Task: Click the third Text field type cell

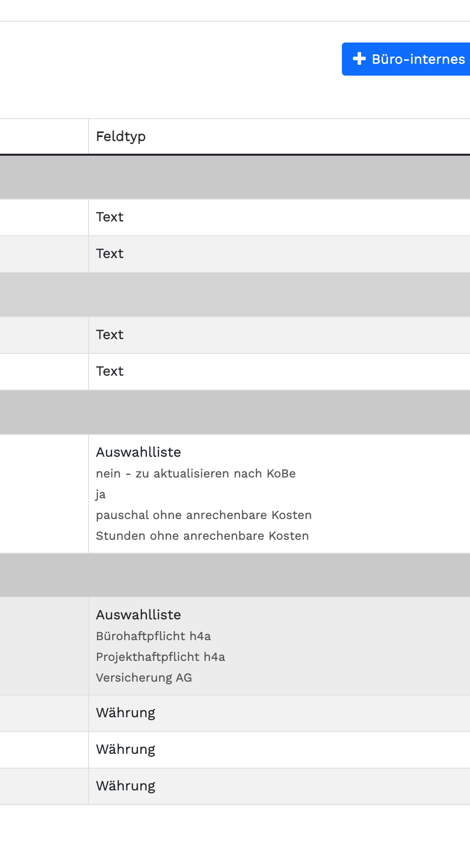Action: coord(110,335)
